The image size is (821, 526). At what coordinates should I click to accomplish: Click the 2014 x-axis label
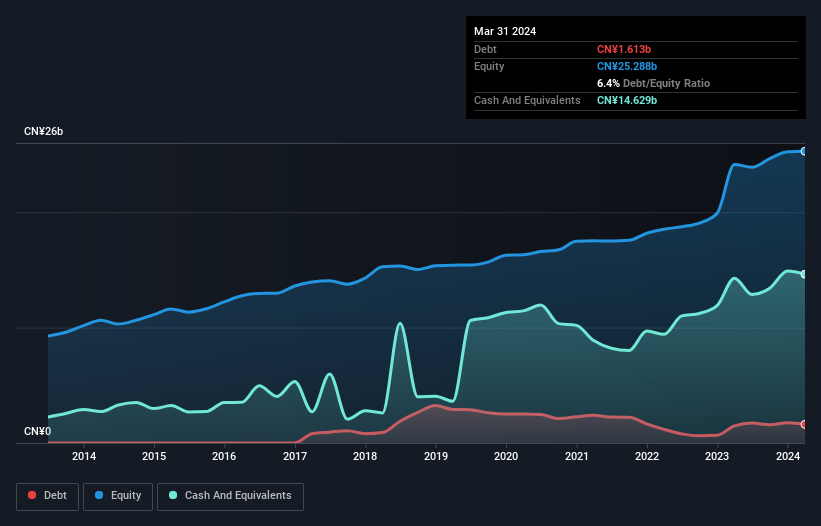[84, 456]
